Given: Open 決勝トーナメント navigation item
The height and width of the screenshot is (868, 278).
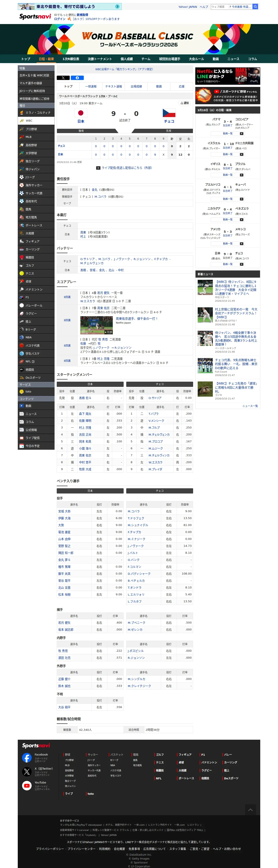Looking at the screenshot, I should pos(100,59).
